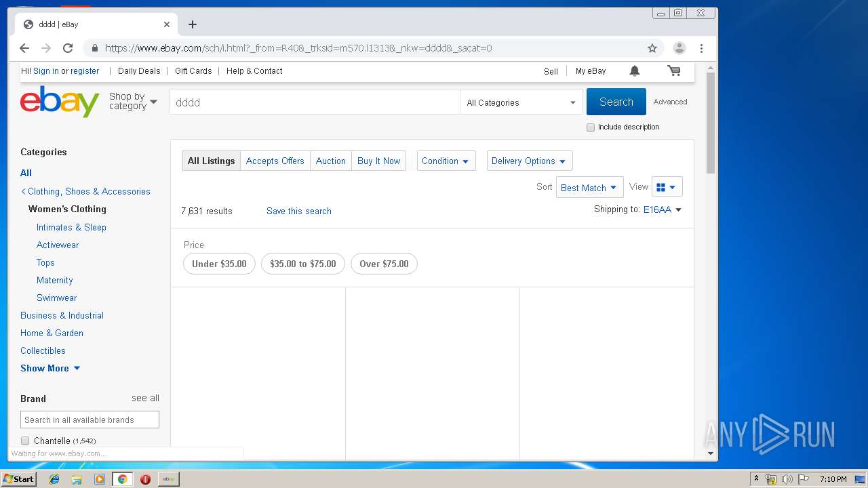Open the Condition filter dropdown
Viewport: 868px width, 488px height.
tap(446, 161)
